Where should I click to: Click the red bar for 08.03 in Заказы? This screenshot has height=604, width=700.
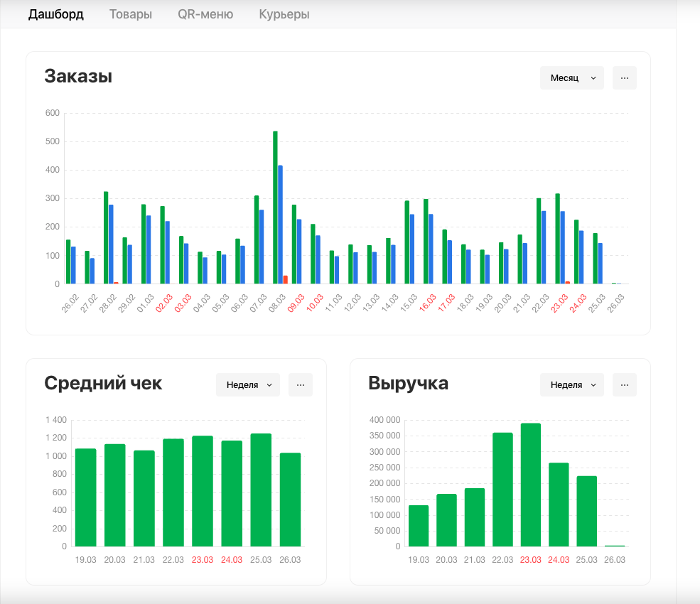(286, 280)
